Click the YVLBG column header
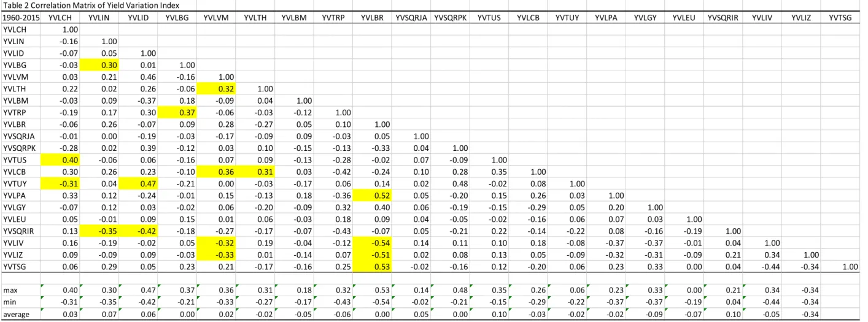The height and width of the screenshot is (322, 868). (177, 17)
